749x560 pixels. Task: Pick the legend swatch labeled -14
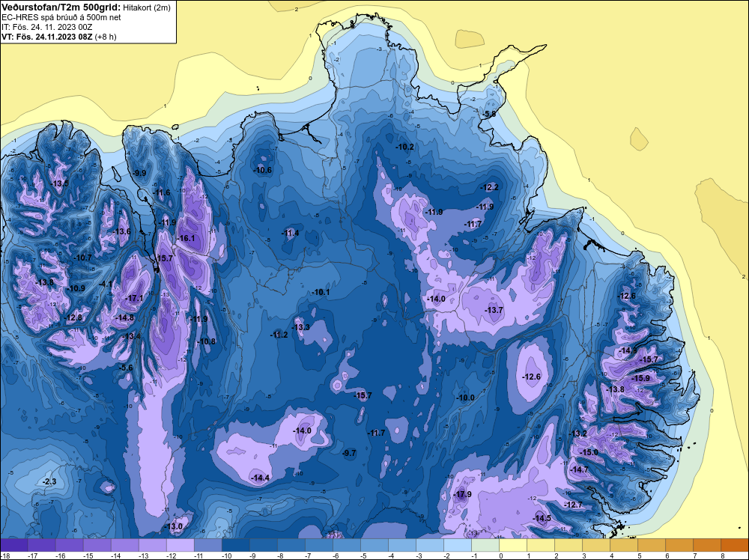(124, 545)
